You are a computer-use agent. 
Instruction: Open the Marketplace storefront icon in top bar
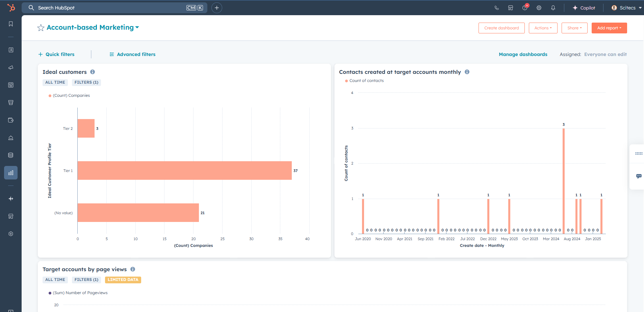511,8
